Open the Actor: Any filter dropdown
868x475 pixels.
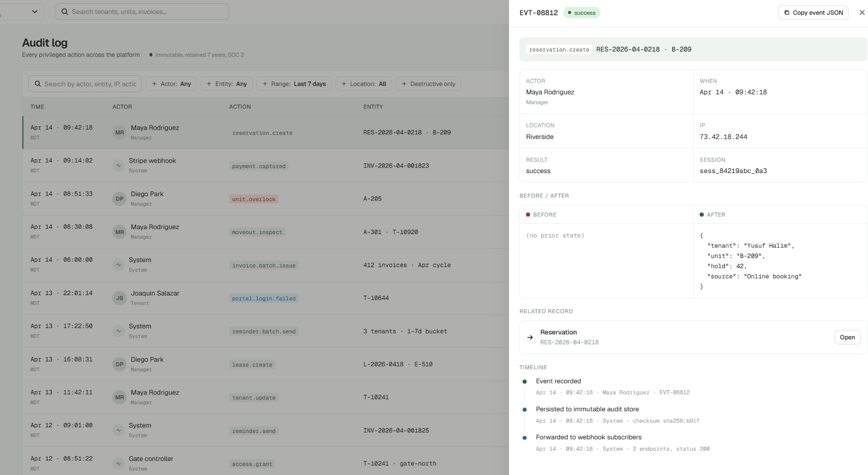coord(171,84)
